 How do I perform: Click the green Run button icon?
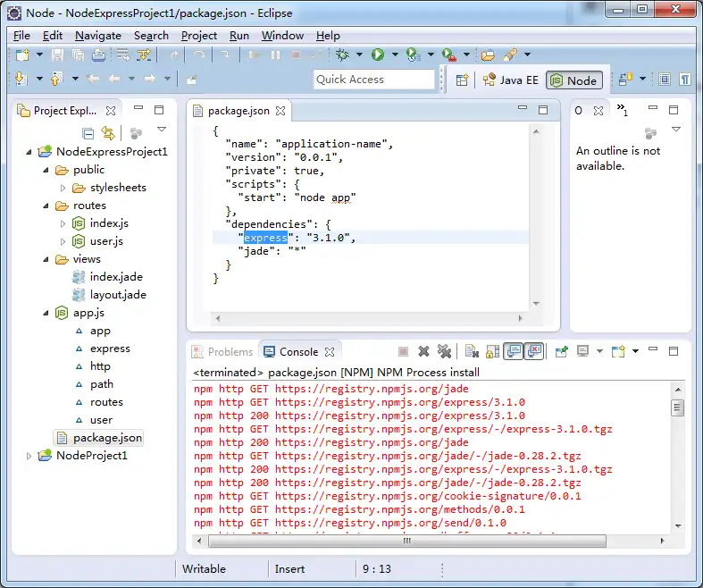coord(378,55)
